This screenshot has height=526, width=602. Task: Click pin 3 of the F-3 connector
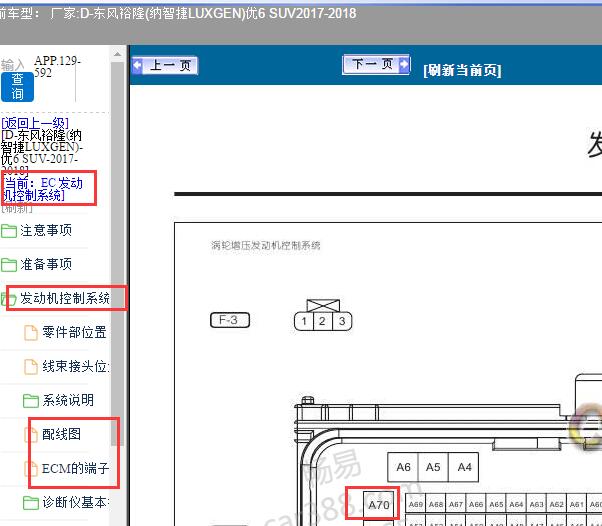tap(342, 321)
